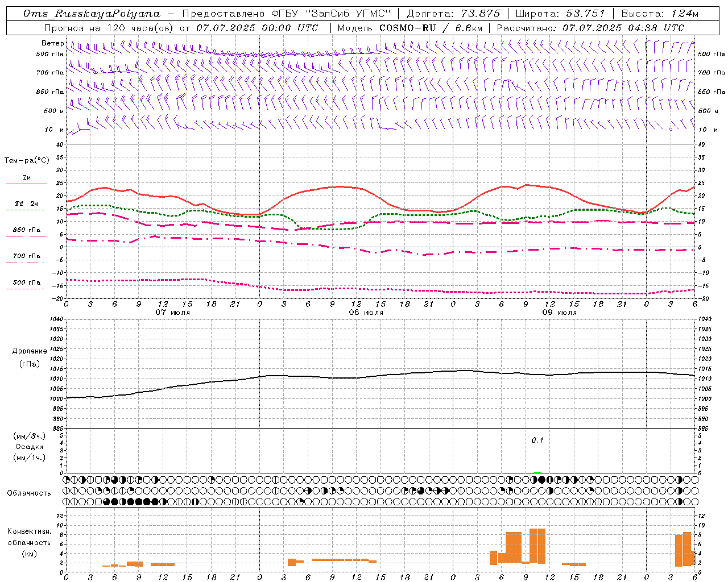Select the provider text ФГБУ "ЗапСиб УГМС"
This screenshot has height=582, width=728.
332,14
